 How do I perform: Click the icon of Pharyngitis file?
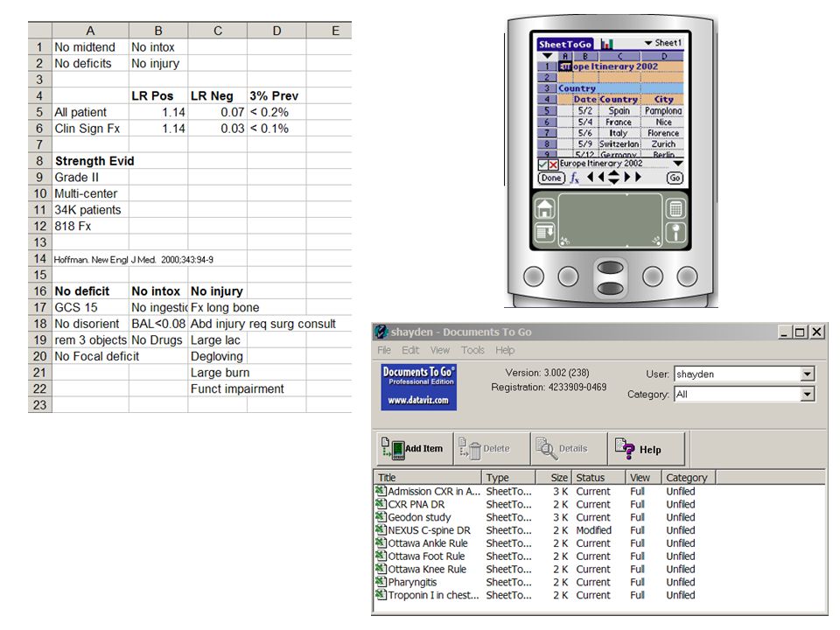coord(381,582)
